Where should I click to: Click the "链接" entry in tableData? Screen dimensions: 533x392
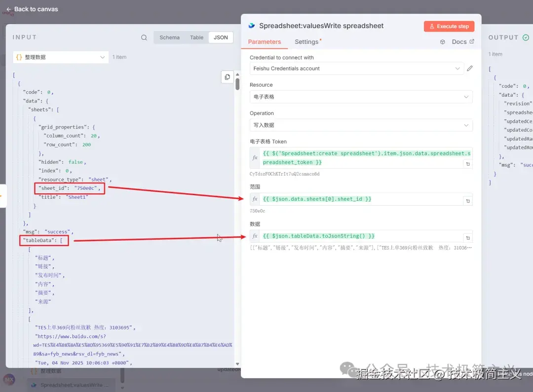click(x=43, y=266)
